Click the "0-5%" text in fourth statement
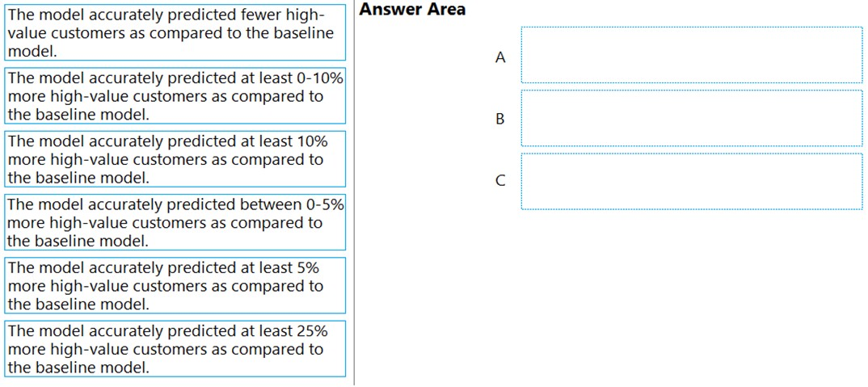Image resolution: width=868 pixels, height=387 pixels. tap(324, 204)
